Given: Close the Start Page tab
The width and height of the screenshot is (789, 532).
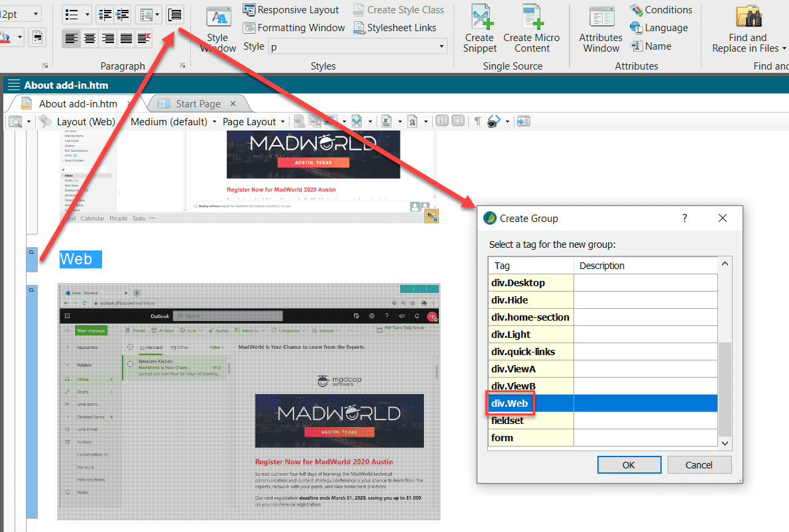Looking at the screenshot, I should pos(233,103).
